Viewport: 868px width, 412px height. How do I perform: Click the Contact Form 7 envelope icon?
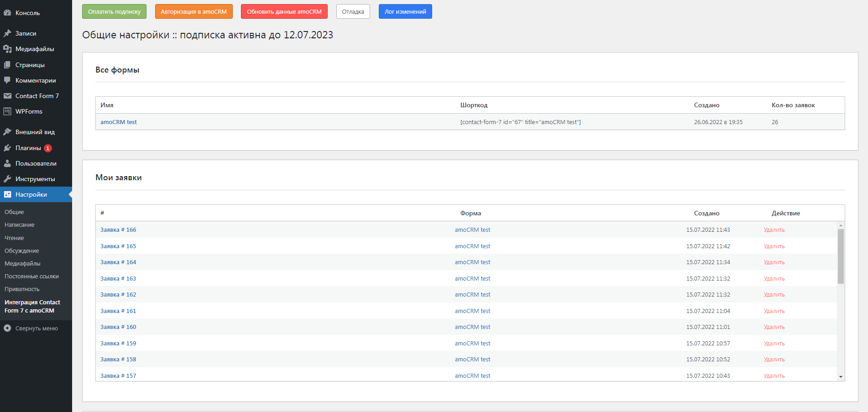click(7, 96)
